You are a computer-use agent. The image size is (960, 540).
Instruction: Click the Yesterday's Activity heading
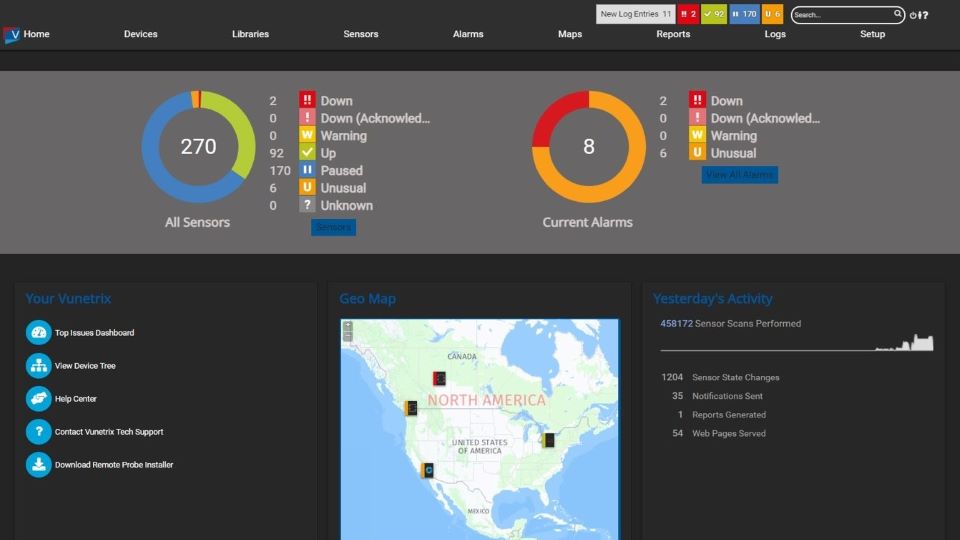(x=712, y=299)
